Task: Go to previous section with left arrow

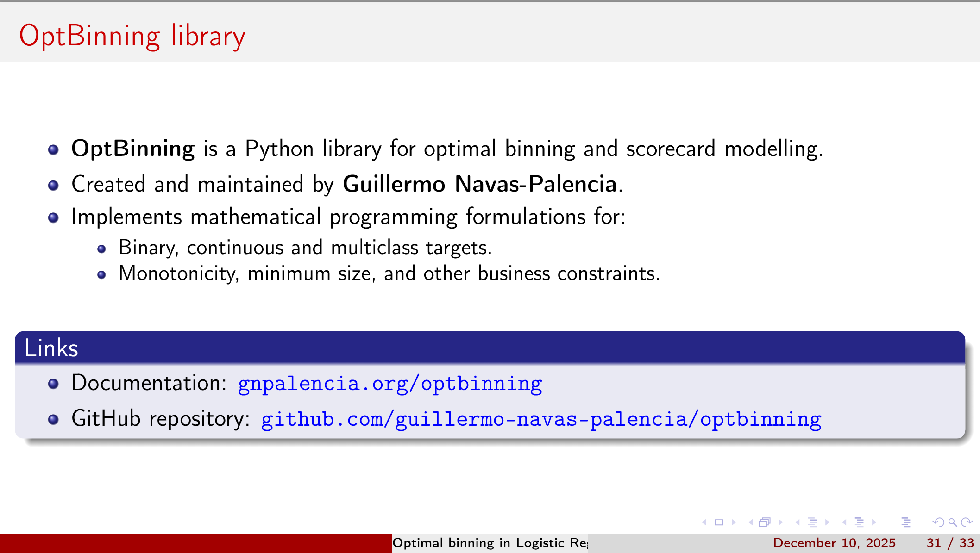Action: pyautogui.click(x=844, y=522)
